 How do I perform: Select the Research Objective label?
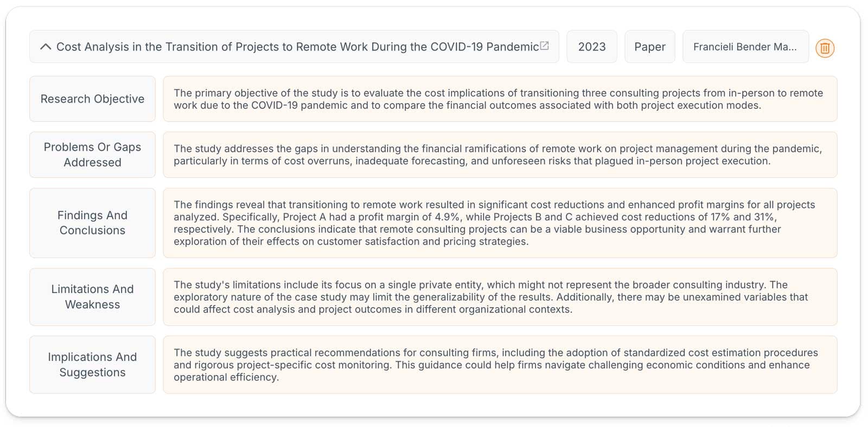[92, 99]
